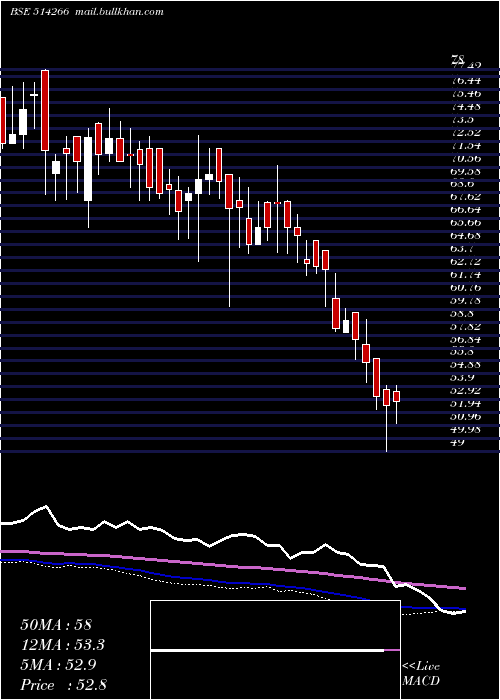Click the 5MA : 52.9 reading
The image size is (500, 700).
[x=60, y=665]
